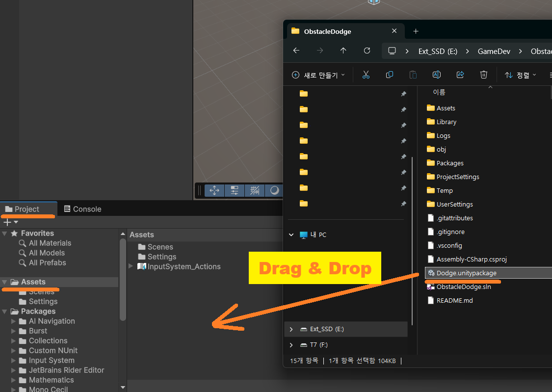The height and width of the screenshot is (392, 552).
Task: Click the Scene toolbar overlay drag handle
Action: (x=199, y=191)
